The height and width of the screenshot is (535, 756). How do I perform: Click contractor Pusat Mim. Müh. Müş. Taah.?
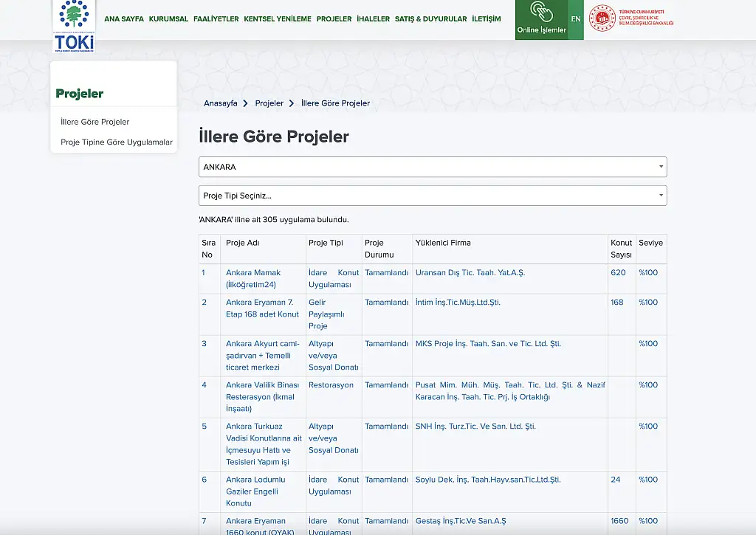pyautogui.click(x=510, y=391)
